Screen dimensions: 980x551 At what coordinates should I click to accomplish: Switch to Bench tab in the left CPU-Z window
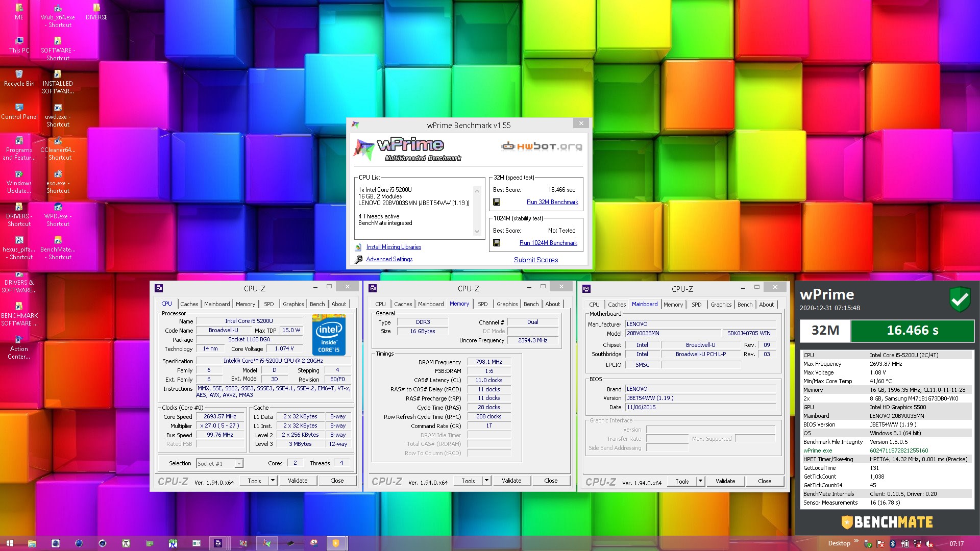pyautogui.click(x=317, y=304)
